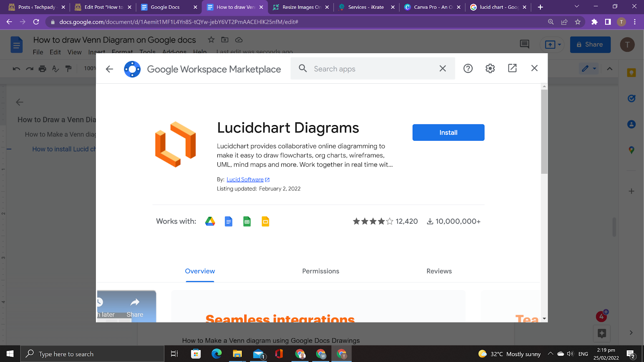
Task: Open the present-to-meeting dropdown arrow
Action: click(x=559, y=45)
